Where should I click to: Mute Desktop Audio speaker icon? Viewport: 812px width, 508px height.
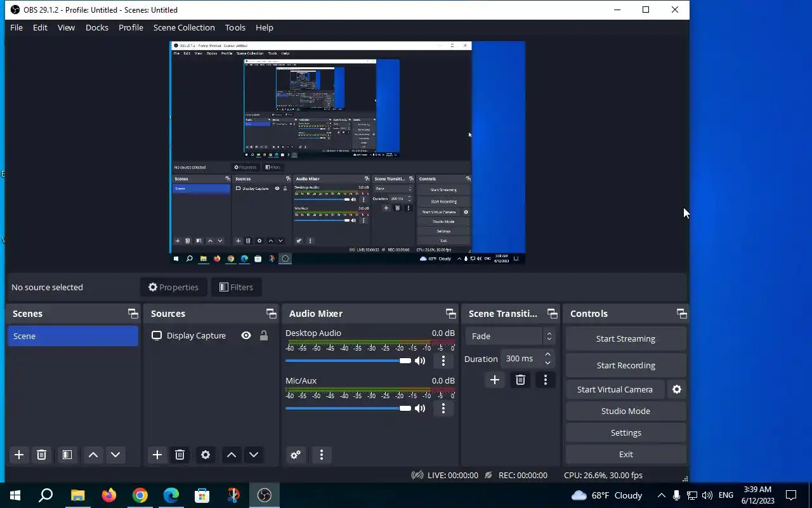pyautogui.click(x=420, y=361)
